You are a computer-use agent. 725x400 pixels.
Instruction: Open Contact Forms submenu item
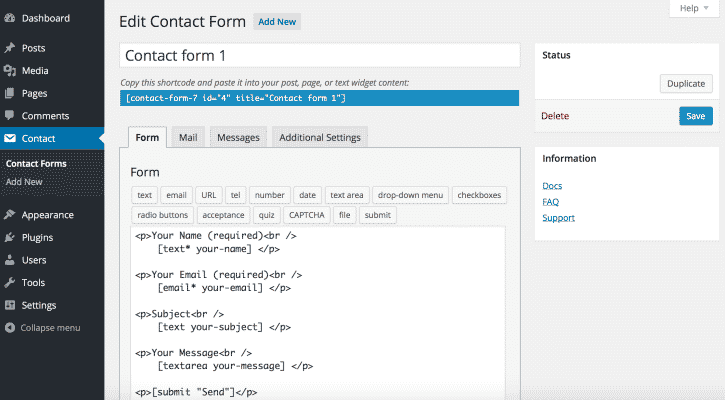pyautogui.click(x=36, y=164)
